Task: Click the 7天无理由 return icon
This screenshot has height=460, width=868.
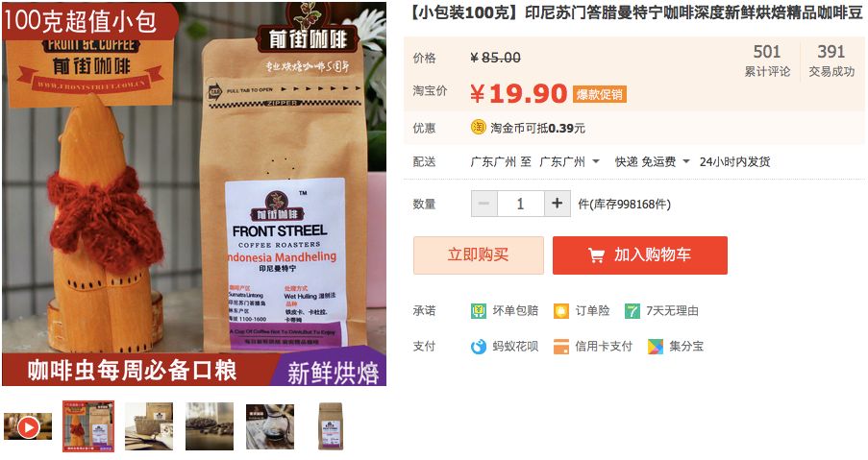Action: click(x=632, y=311)
